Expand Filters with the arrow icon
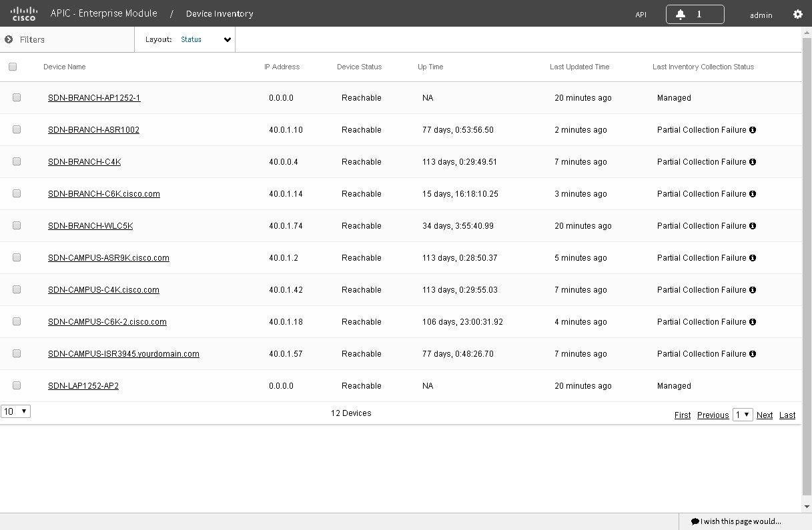The image size is (812, 530). (9, 39)
